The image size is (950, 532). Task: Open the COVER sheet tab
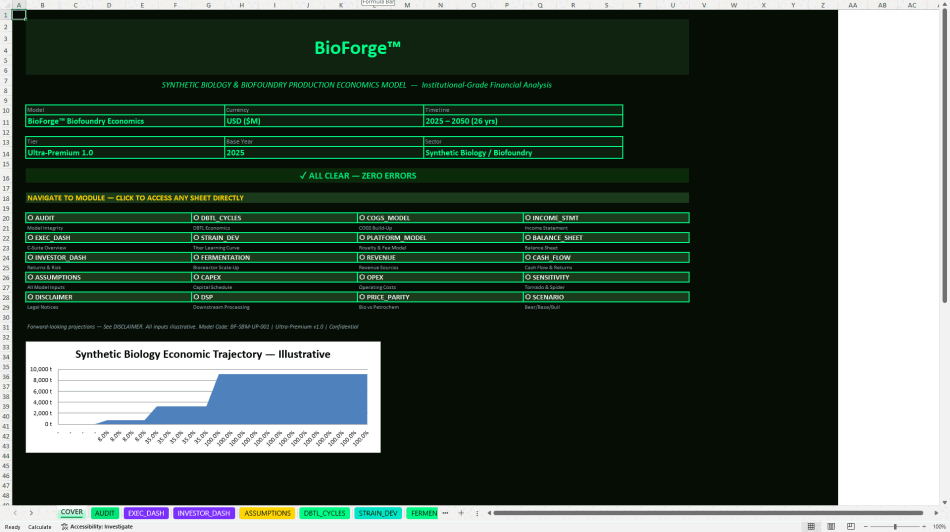(71, 513)
